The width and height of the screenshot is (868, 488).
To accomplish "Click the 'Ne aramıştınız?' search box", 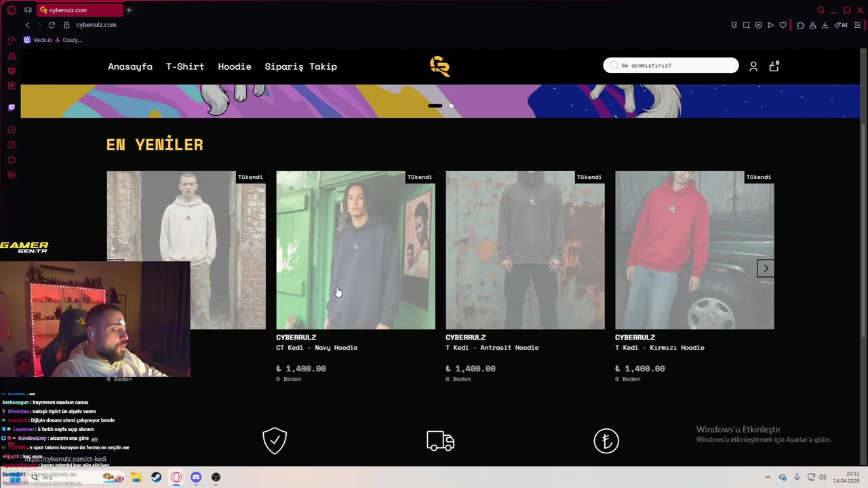I will point(671,65).
